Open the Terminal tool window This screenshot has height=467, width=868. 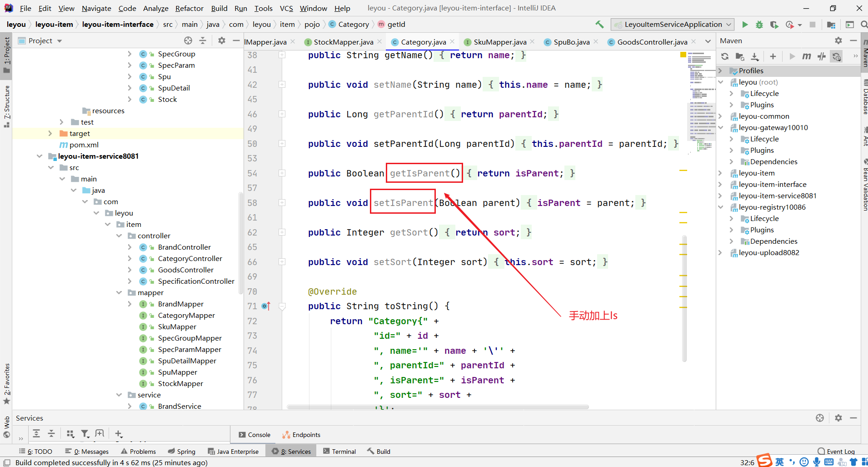tap(339, 452)
